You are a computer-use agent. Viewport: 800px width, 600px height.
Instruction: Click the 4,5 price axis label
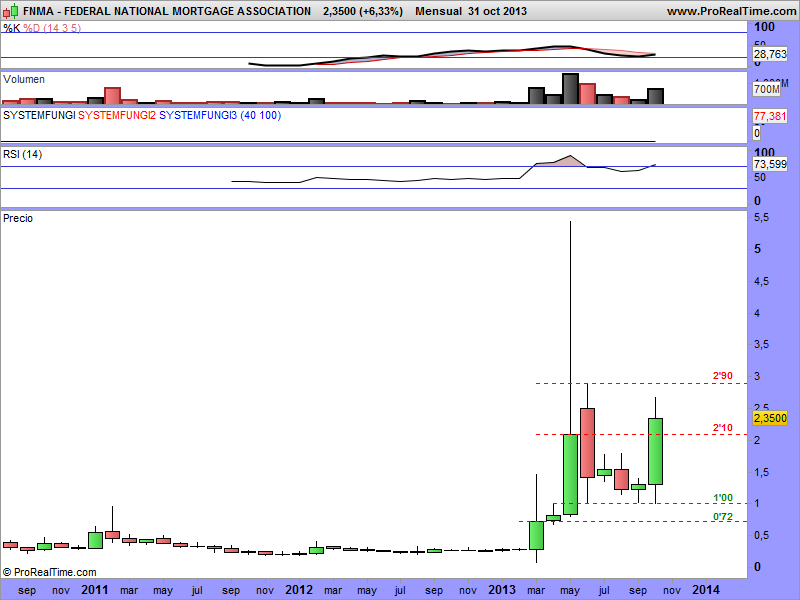pyautogui.click(x=761, y=281)
